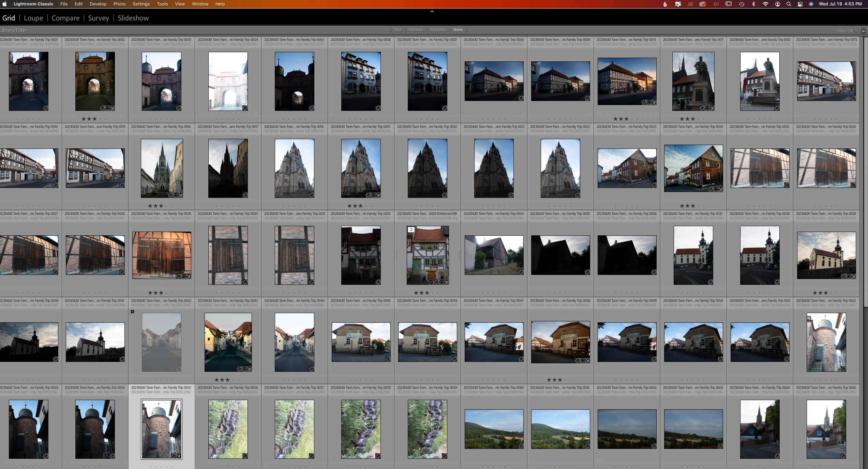
Task: Open the Develop menu
Action: (x=98, y=4)
